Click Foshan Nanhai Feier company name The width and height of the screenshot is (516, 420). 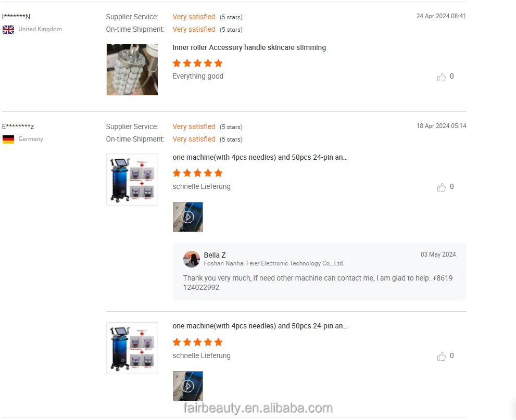click(274, 263)
